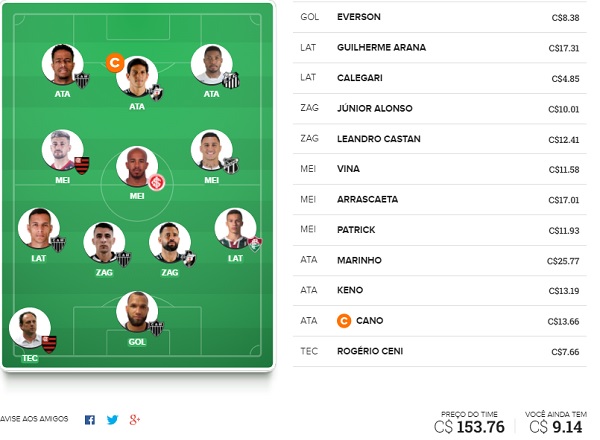Select the Marinho row in the list
600x440 pixels.
click(440, 261)
